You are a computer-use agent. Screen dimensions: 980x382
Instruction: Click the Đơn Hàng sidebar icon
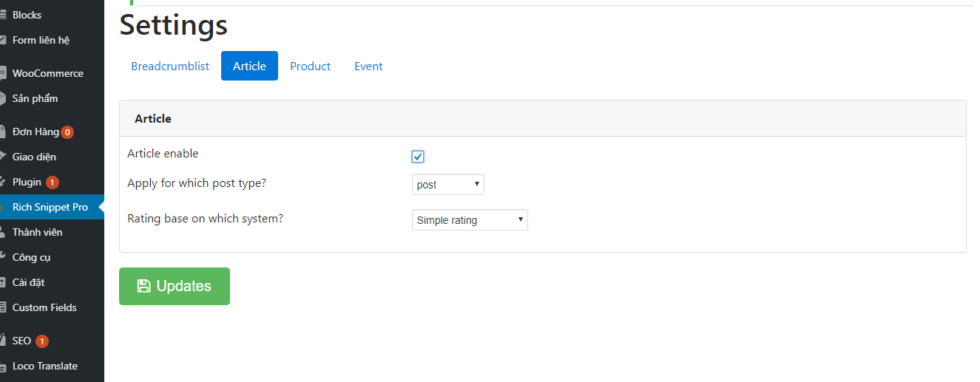click(x=3, y=132)
